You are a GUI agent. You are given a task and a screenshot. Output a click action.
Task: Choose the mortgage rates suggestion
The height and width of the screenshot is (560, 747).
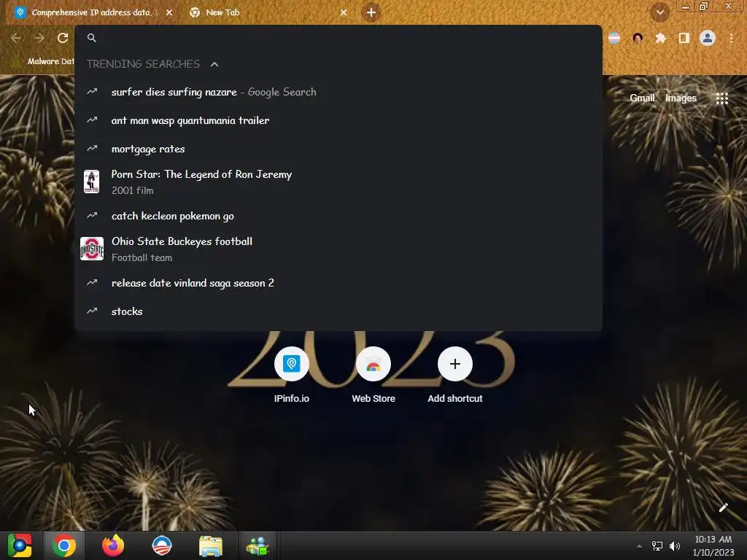338,149
